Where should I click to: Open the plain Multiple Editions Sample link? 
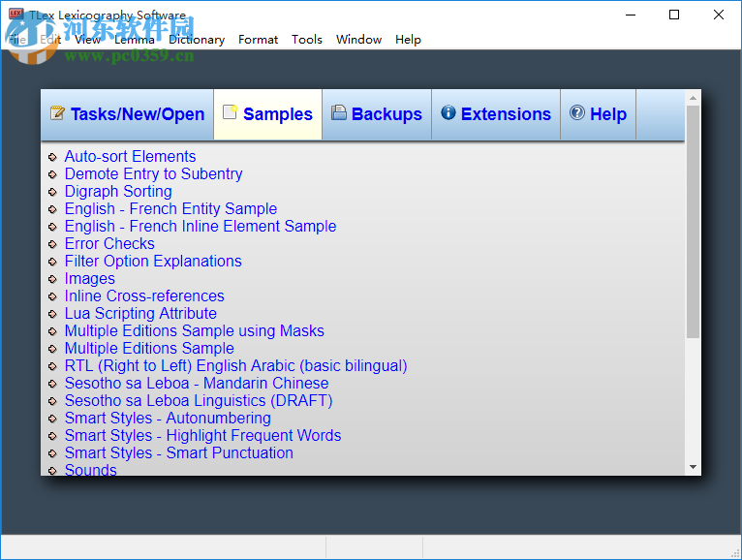149,349
